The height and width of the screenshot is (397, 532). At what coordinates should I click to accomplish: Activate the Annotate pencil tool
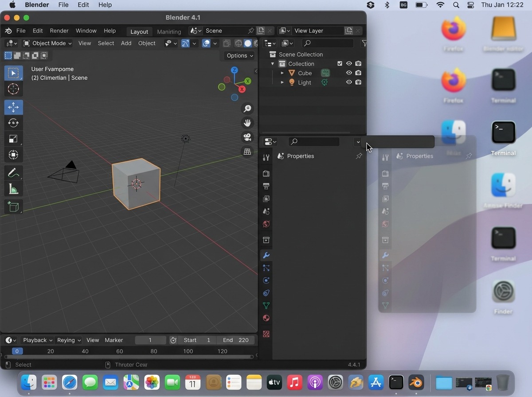13,173
